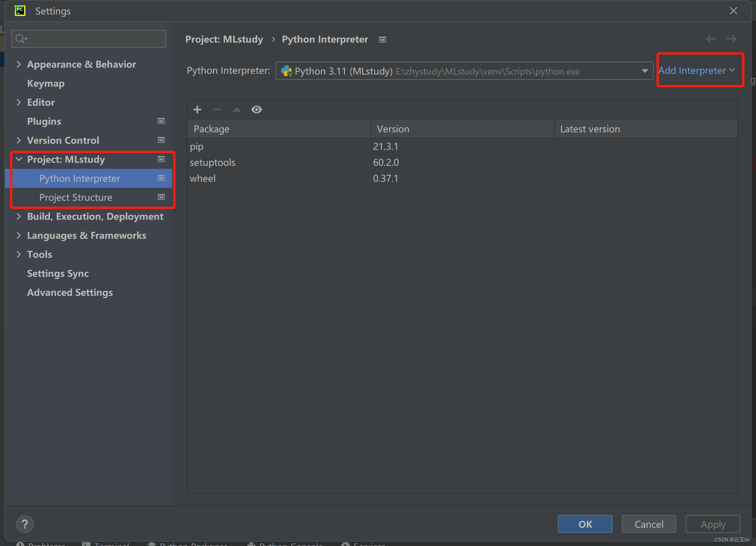Select the Languages & Frameworks menu item

coord(87,235)
